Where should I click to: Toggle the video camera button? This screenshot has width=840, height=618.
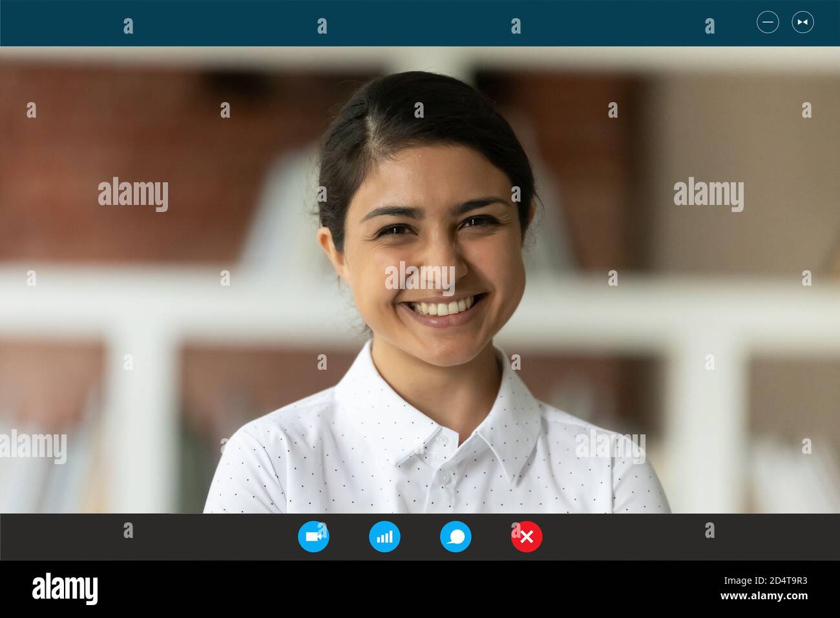tap(313, 537)
